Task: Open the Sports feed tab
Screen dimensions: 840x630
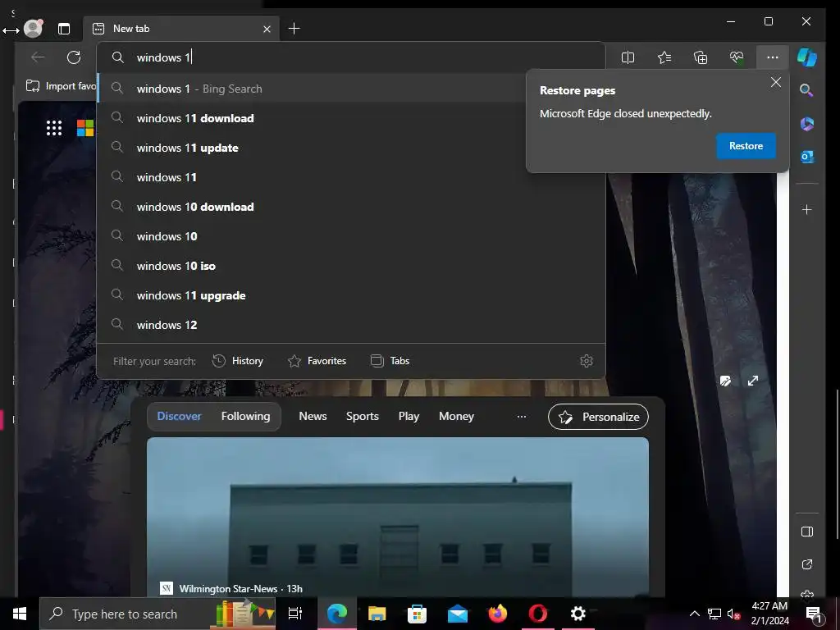Action: pos(362,416)
